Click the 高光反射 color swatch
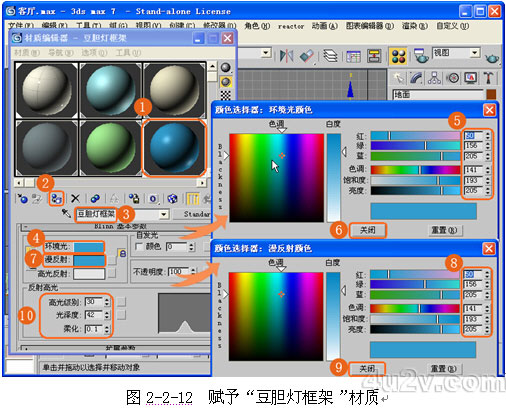This screenshot has height=416, width=506. [89, 274]
